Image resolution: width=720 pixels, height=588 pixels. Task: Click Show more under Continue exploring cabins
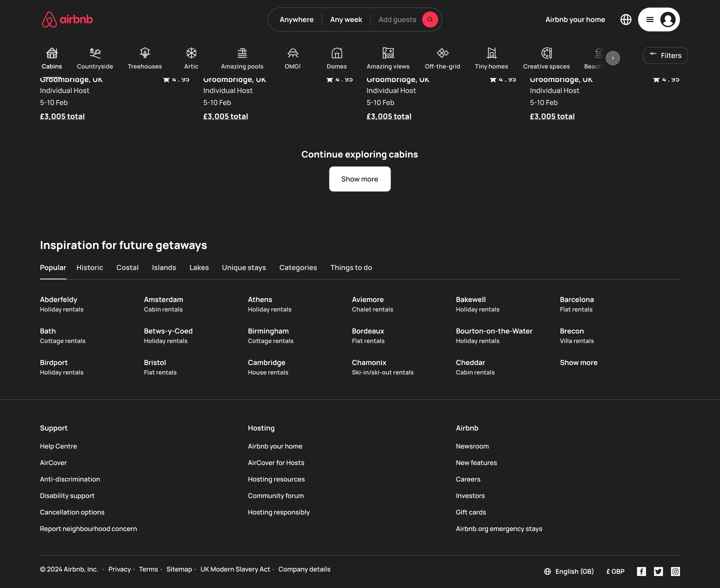pyautogui.click(x=360, y=179)
